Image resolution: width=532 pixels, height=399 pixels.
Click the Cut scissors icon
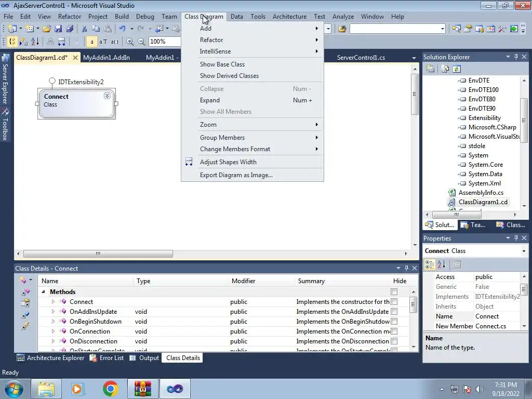(84, 29)
